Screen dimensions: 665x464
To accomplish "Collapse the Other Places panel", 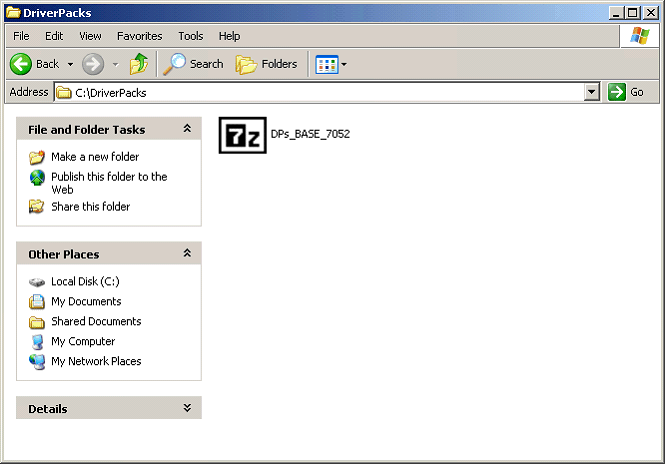I will point(187,254).
